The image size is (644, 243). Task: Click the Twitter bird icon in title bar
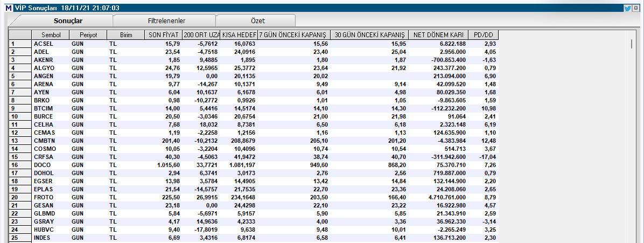pyautogui.click(x=627, y=8)
